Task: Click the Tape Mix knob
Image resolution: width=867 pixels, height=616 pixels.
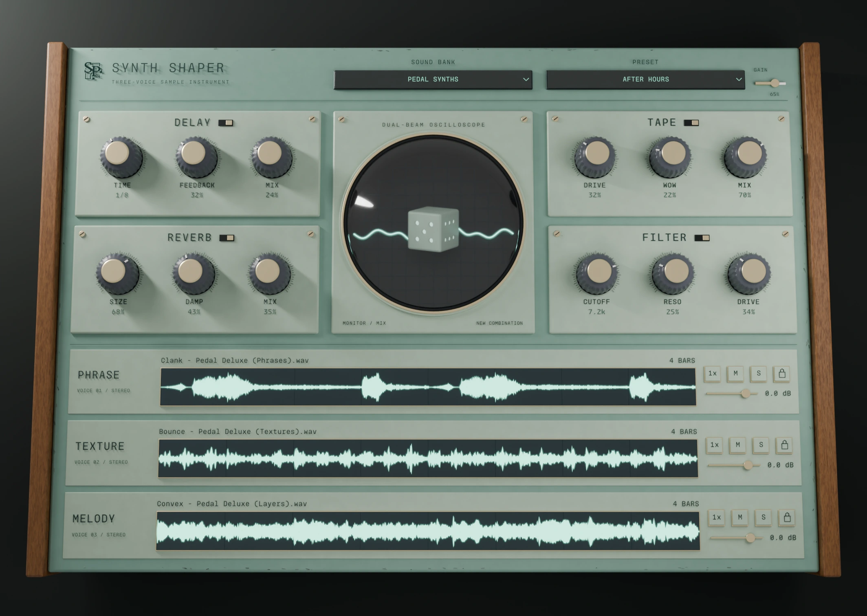Action: pyautogui.click(x=746, y=157)
